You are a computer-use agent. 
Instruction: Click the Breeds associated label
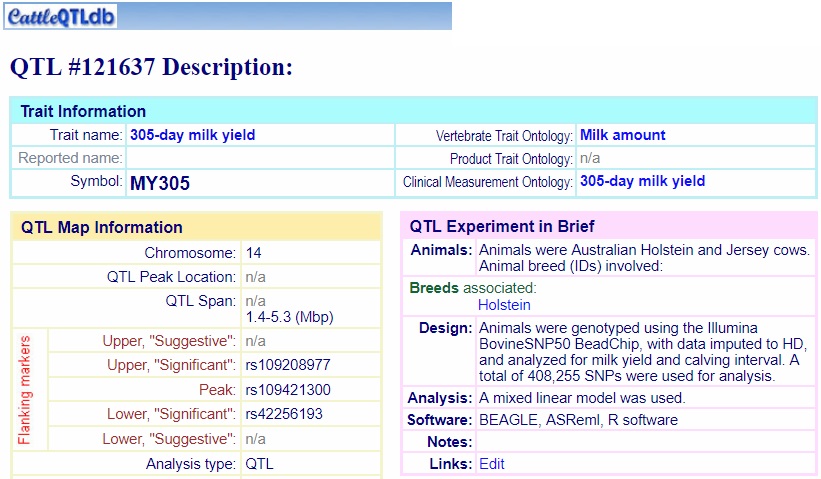(473, 288)
